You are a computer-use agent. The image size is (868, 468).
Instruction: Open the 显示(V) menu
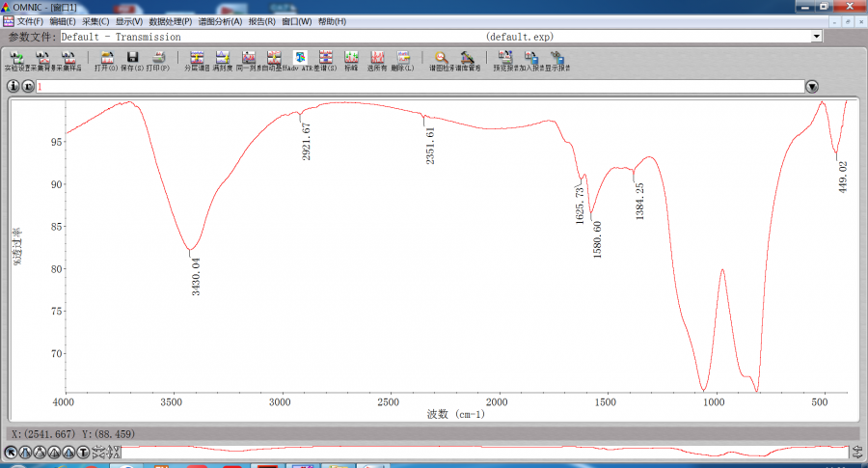point(128,21)
